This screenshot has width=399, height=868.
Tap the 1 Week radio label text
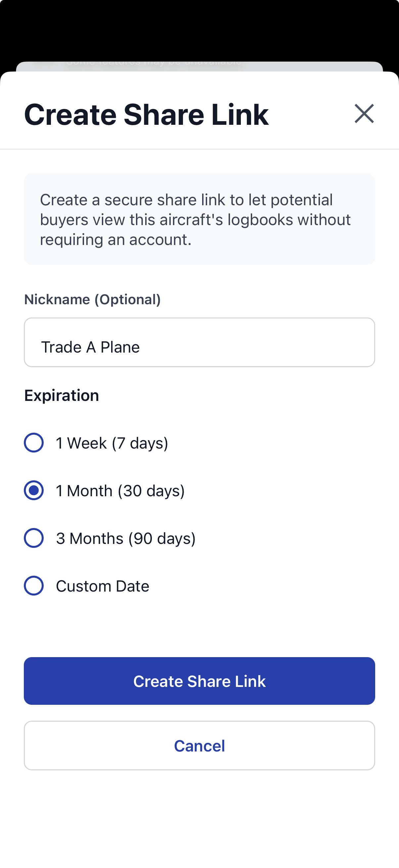point(112,443)
